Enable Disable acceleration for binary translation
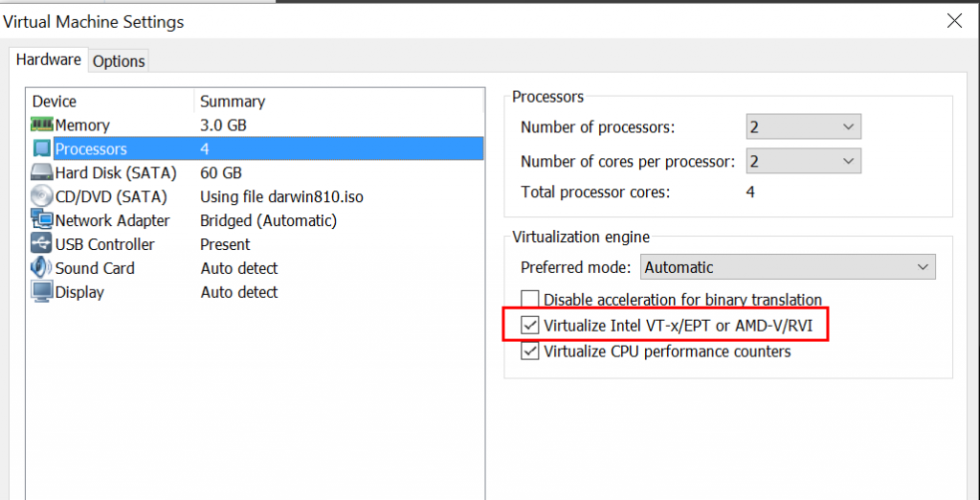Viewport: 980px width, 500px height. pos(530,300)
